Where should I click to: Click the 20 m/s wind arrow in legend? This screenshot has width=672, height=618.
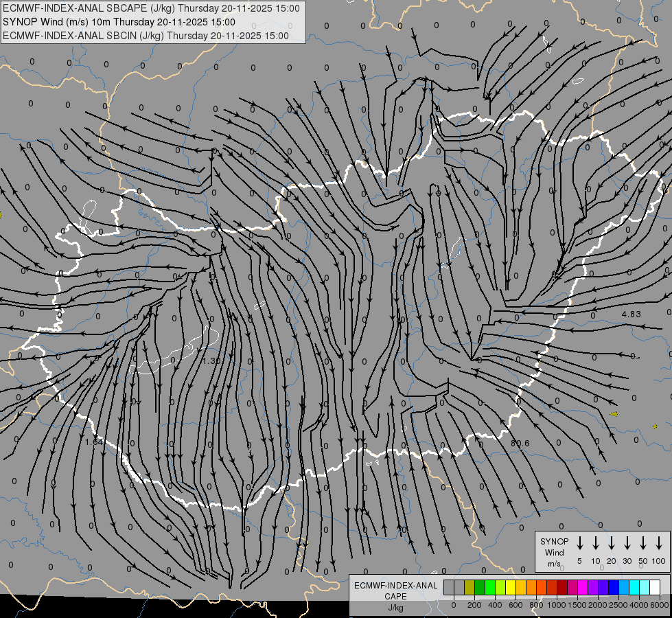(x=611, y=543)
